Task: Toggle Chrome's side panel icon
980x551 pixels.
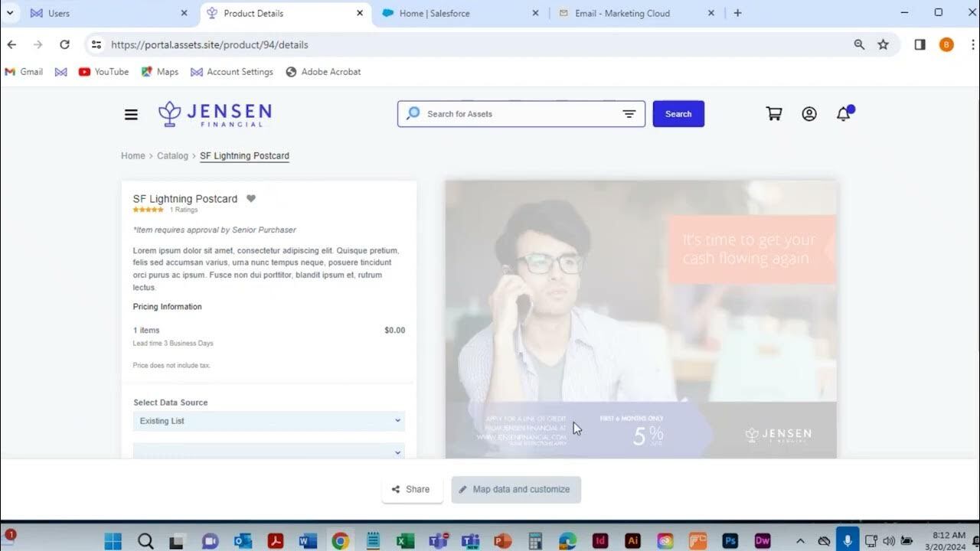Action: pos(920,44)
